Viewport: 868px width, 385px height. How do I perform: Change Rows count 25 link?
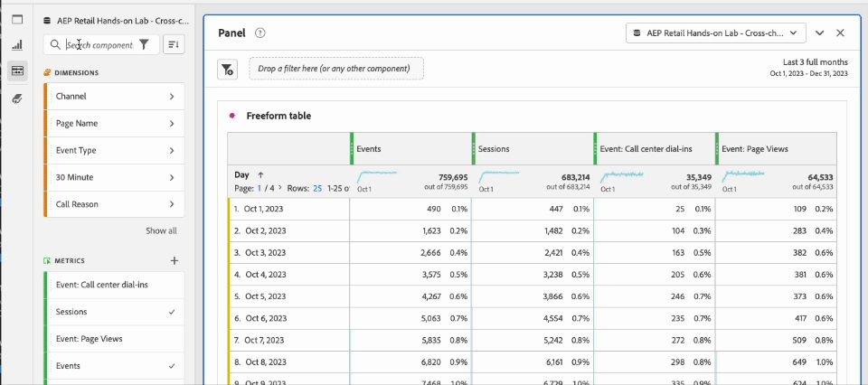317,188
